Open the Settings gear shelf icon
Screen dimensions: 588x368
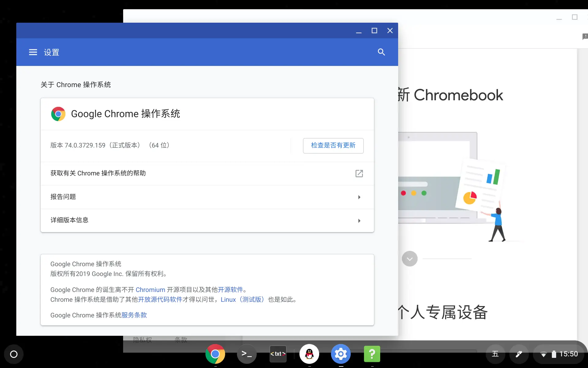tap(341, 354)
